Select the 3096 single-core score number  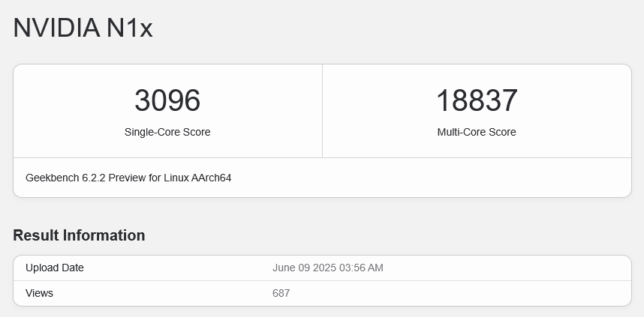[x=167, y=100]
